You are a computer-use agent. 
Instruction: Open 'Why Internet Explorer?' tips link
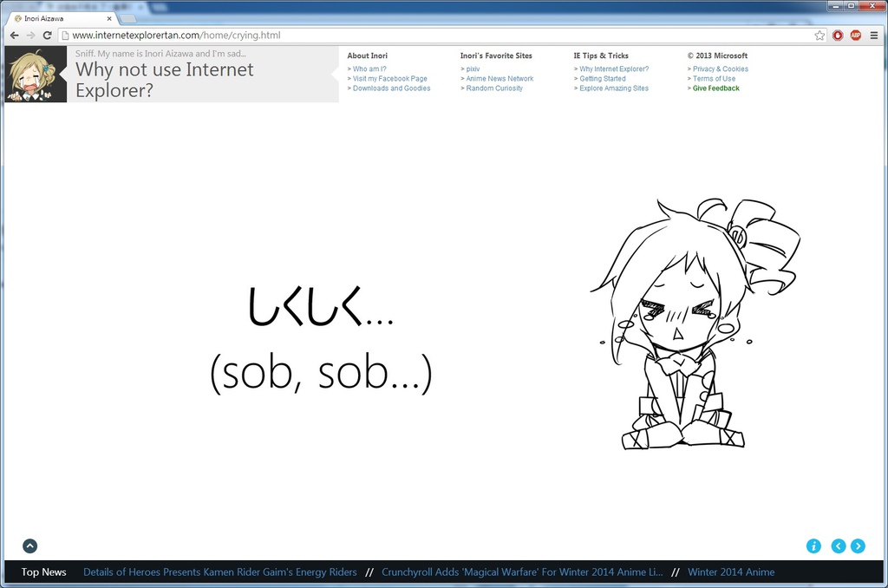click(x=614, y=69)
